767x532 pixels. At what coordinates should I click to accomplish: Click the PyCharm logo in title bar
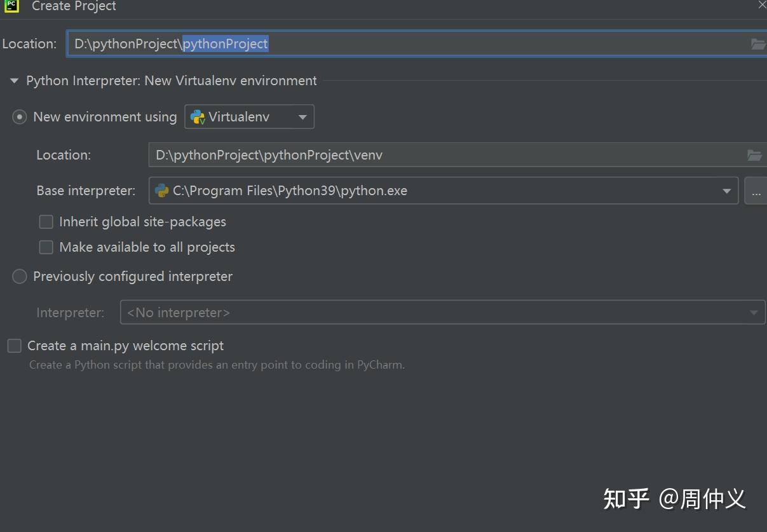tap(11, 5)
